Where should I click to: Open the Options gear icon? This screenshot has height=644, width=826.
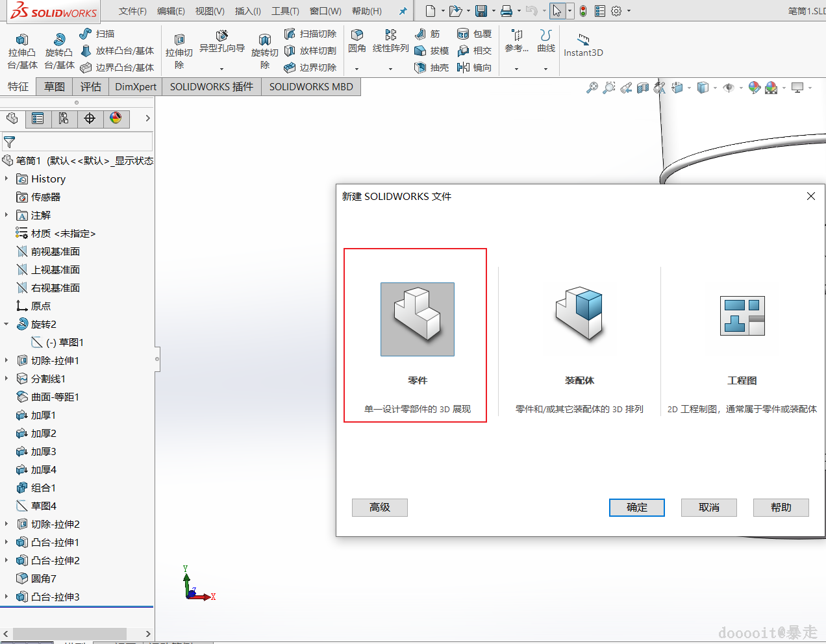tap(616, 11)
